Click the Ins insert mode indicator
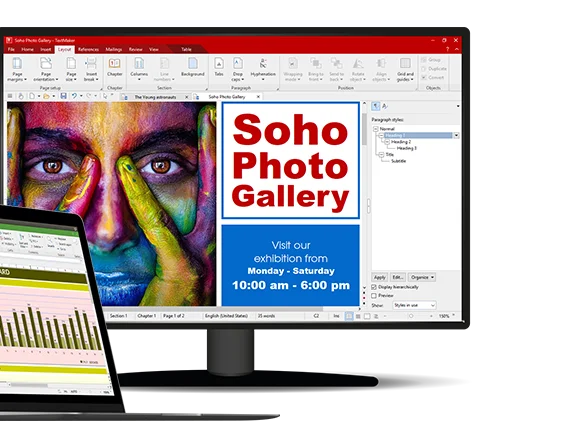This screenshot has width=565, height=430. click(x=336, y=316)
